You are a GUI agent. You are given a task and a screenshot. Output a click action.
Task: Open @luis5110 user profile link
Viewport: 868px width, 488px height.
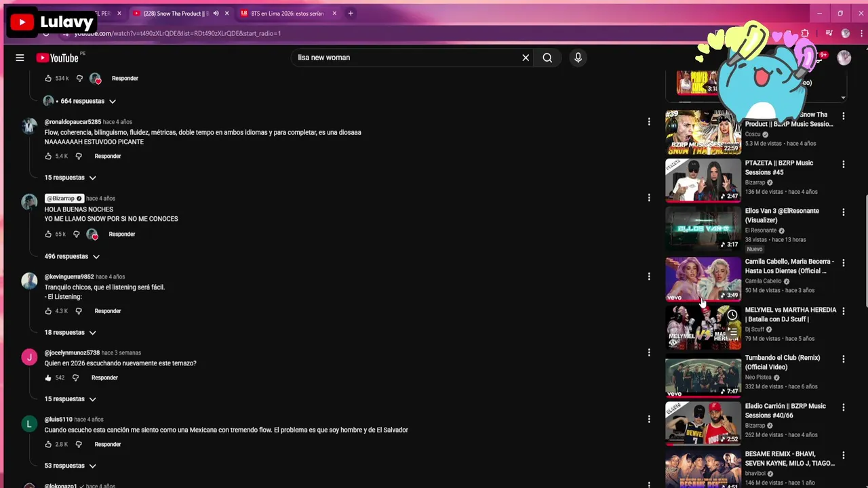[58, 420]
